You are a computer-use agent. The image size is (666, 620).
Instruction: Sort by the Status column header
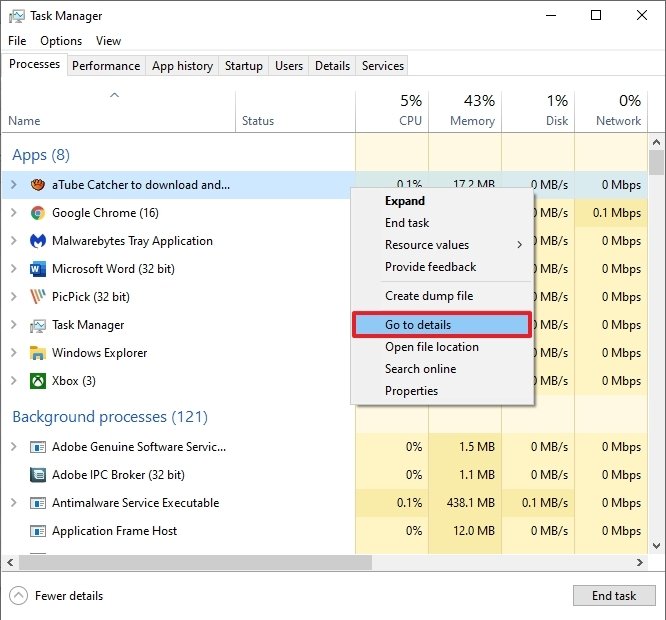[x=295, y=112]
